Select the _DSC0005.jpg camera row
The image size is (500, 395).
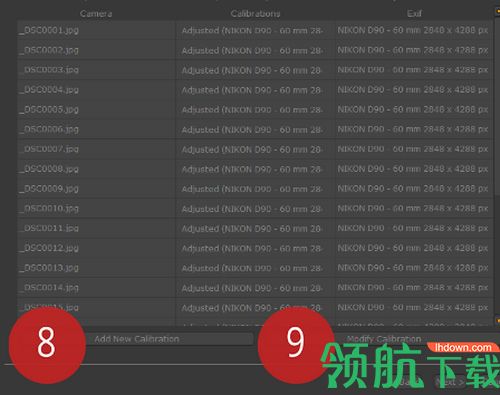pyautogui.click(x=96, y=109)
